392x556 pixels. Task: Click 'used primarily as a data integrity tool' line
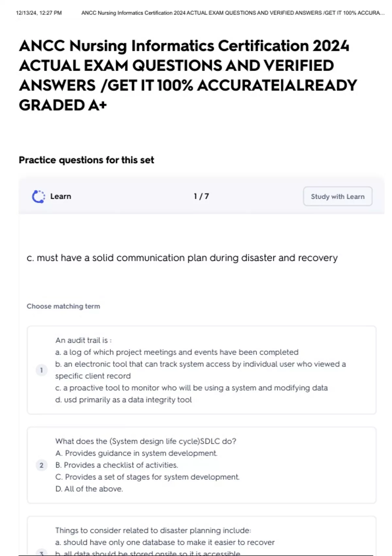(x=123, y=400)
